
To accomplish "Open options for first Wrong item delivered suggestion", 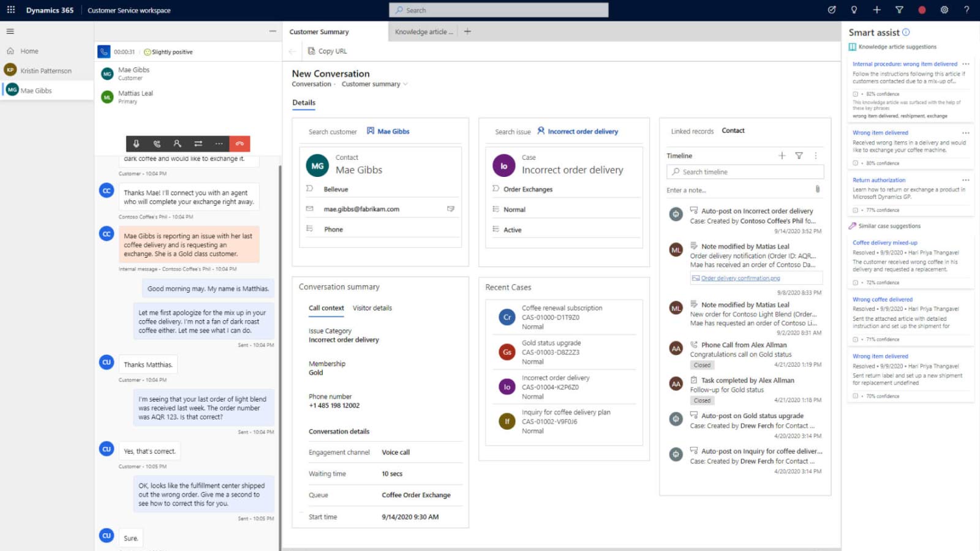I will click(965, 133).
